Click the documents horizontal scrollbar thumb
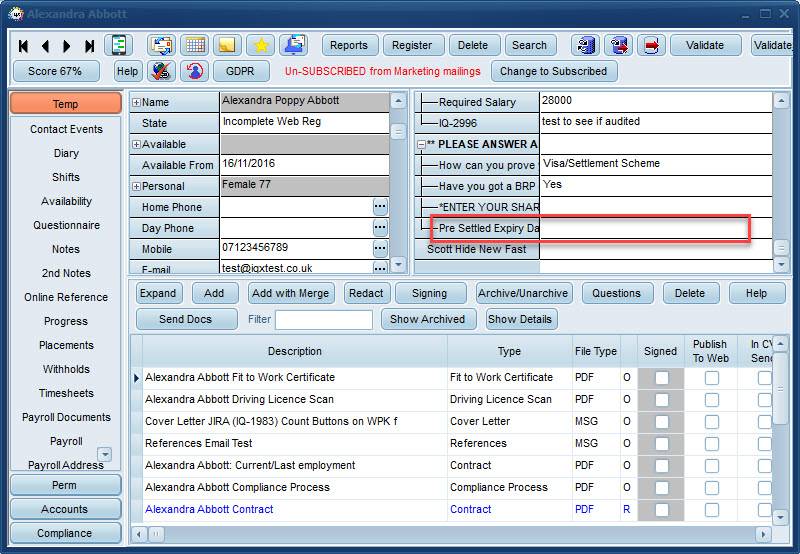The height and width of the screenshot is (554, 800). click(156, 534)
